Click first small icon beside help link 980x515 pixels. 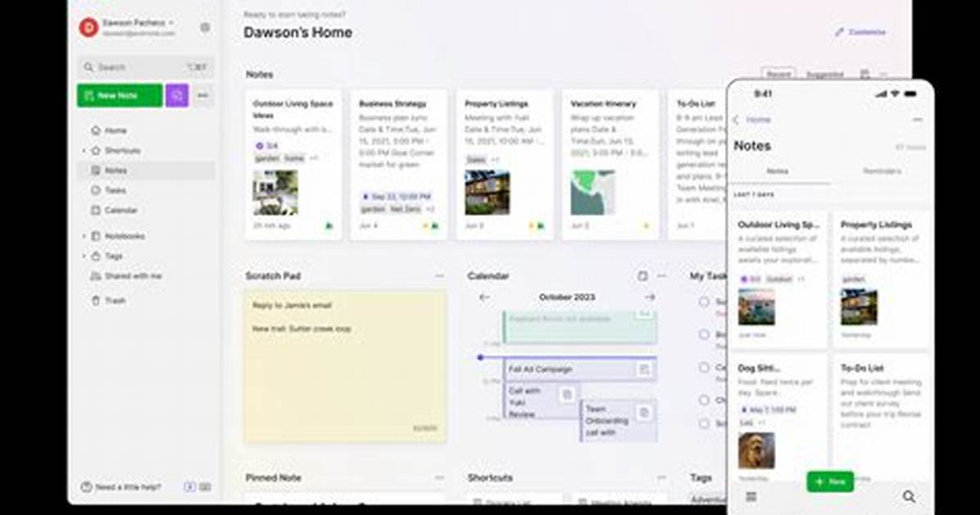click(x=189, y=487)
